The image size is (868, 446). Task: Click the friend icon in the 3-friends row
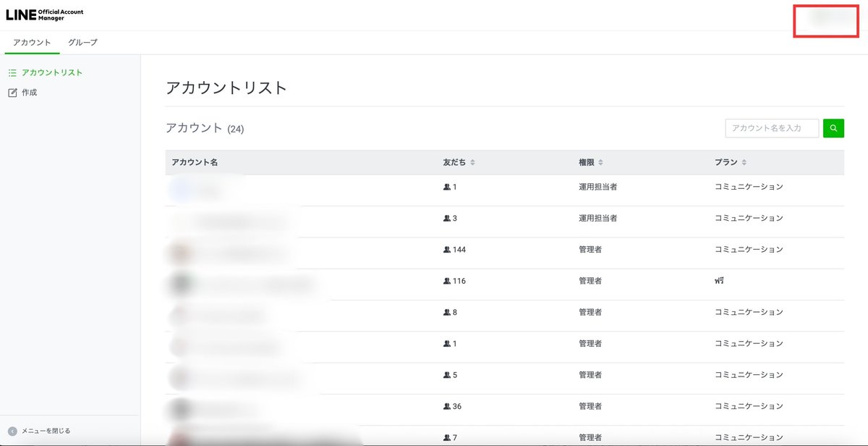click(x=447, y=218)
